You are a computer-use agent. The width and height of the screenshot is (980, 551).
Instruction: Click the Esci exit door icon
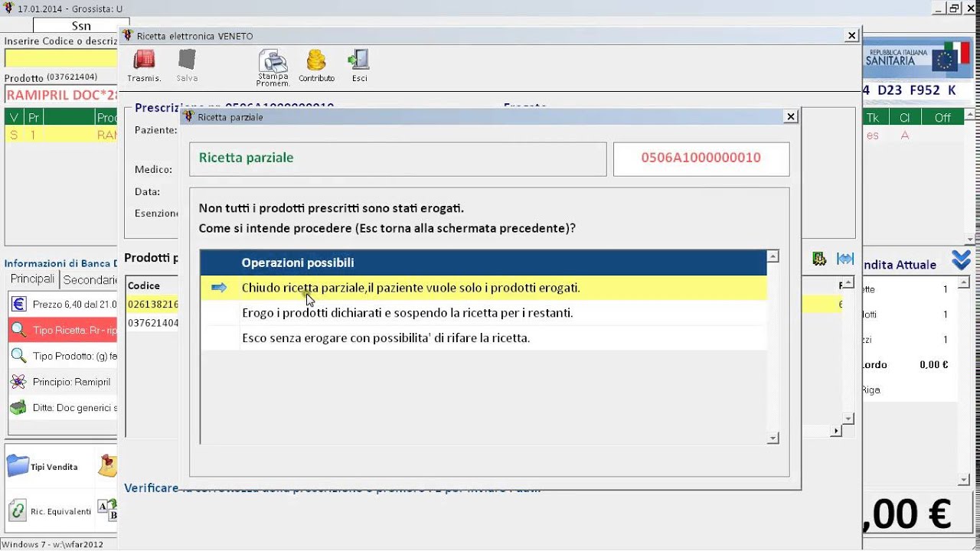coord(359,60)
